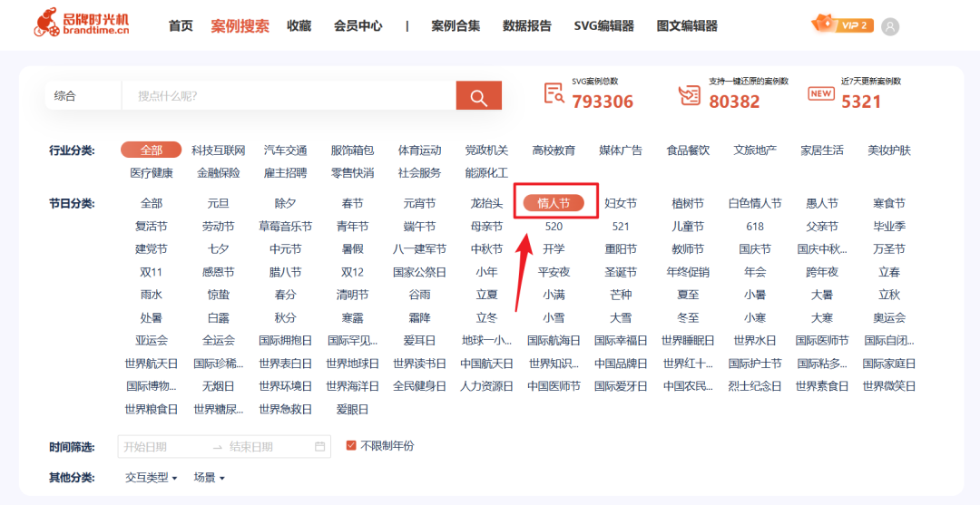The image size is (980, 505).
Task: Open the user avatar icon
Action: click(x=890, y=26)
